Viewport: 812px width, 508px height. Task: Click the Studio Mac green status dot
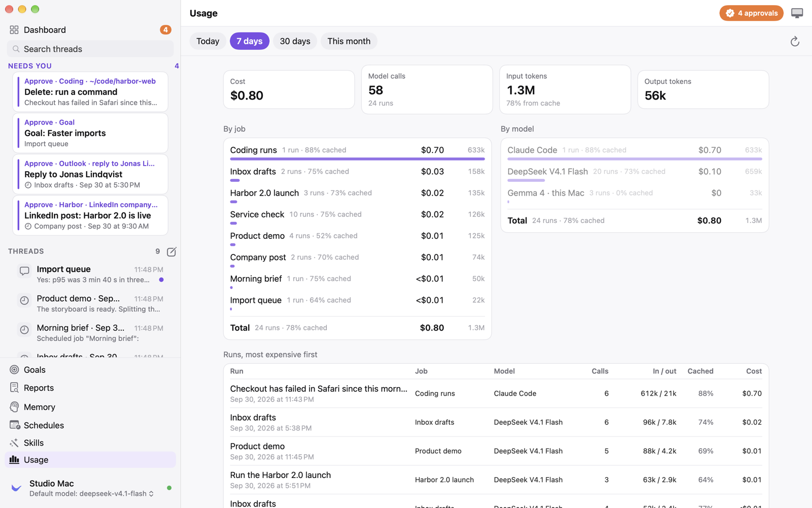click(169, 488)
